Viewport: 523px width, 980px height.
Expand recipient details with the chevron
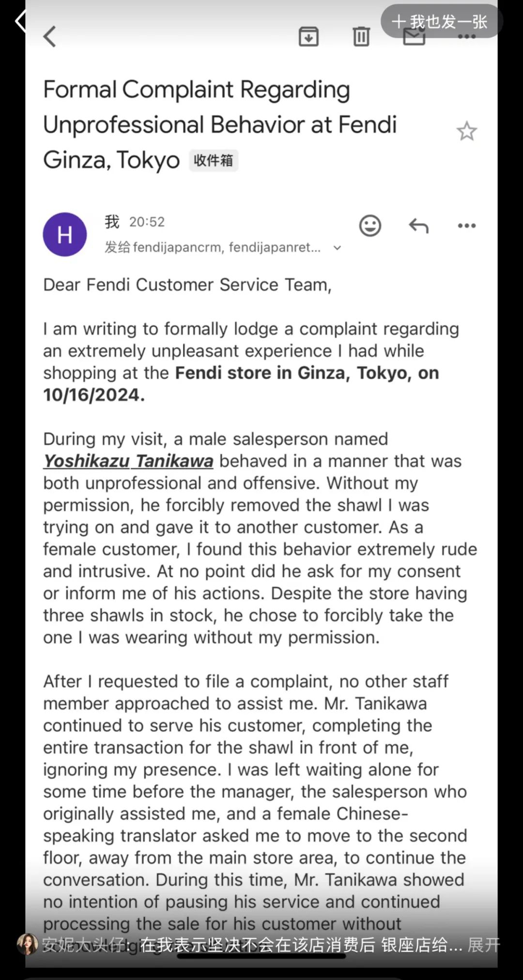(x=338, y=248)
